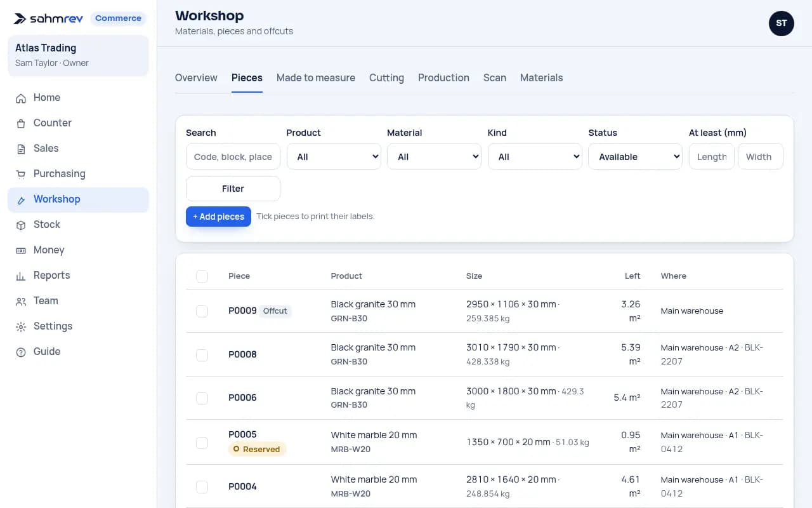The image size is (812, 508).
Task: Switch to the Scan tab
Action: pos(495,77)
